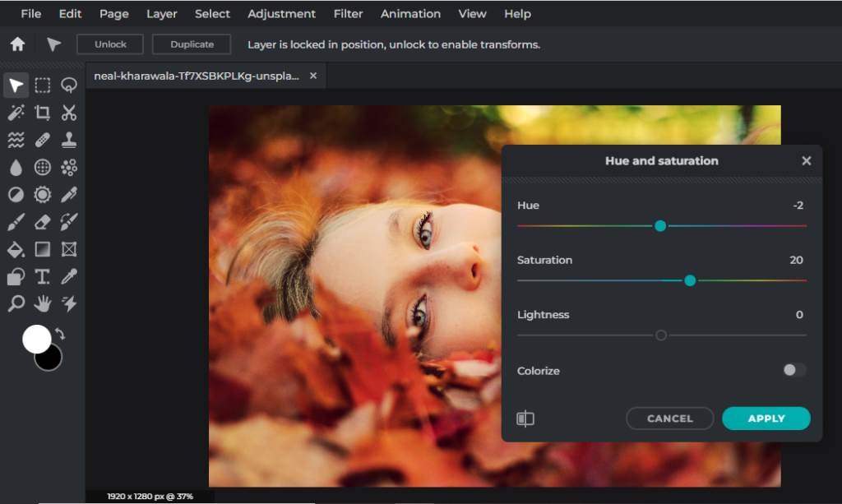842x504 pixels.
Task: Select the Crop tool
Action: click(43, 113)
